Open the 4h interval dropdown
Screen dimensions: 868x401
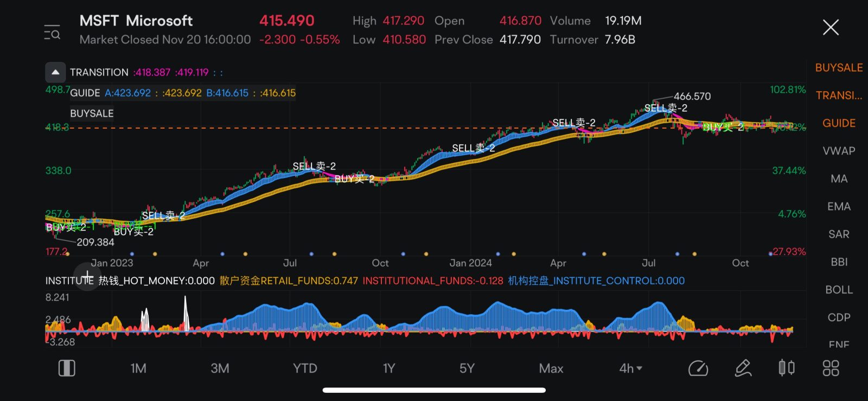[x=630, y=368]
